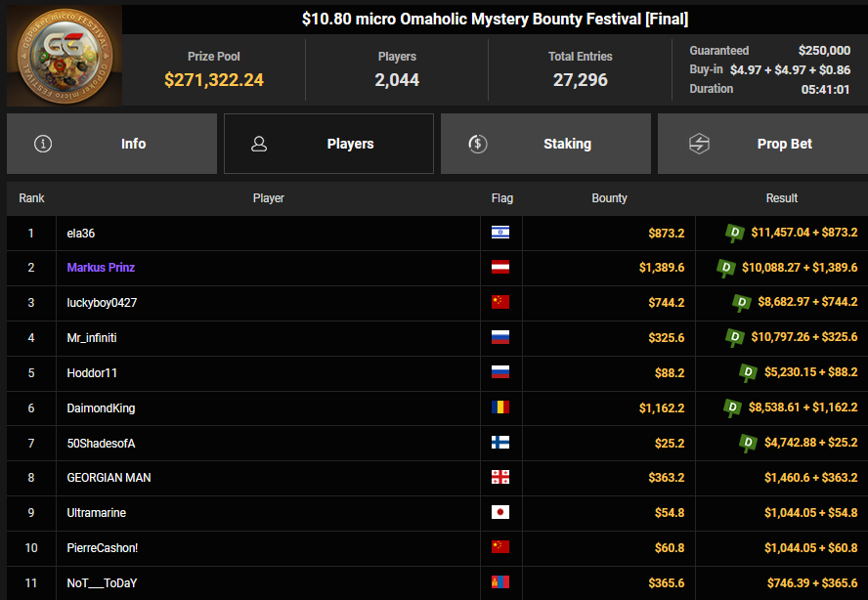868x600 pixels.
Task: Click the Prop Bet hexagon icon
Action: coord(699,144)
